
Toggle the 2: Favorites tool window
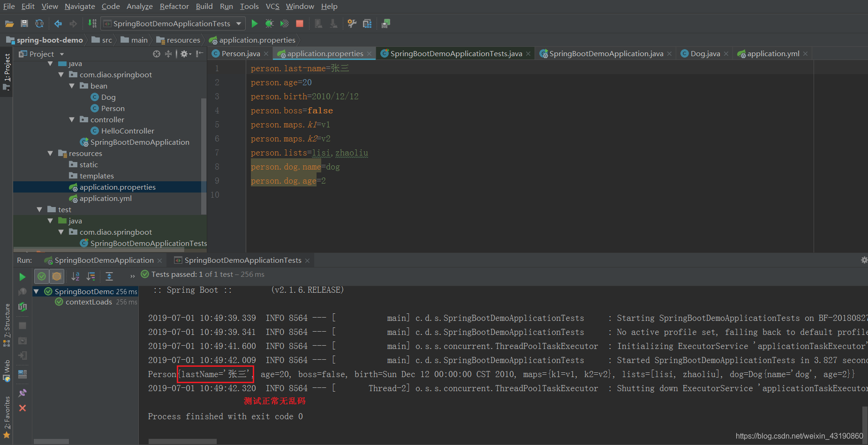[7, 418]
